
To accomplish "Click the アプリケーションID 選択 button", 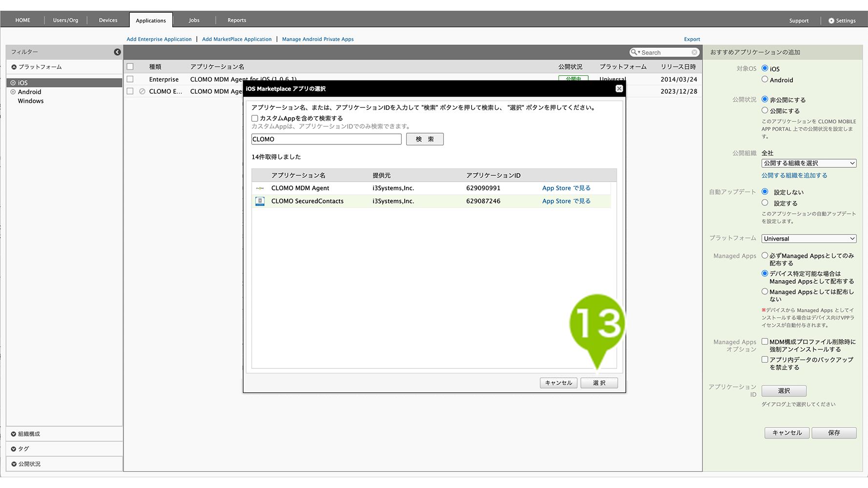I will [784, 391].
